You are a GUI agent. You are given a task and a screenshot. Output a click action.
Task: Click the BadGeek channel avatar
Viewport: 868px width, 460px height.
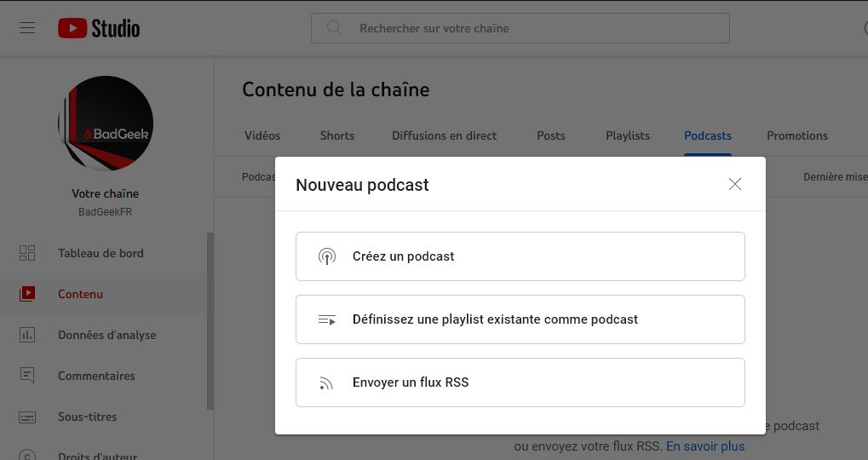(106, 124)
